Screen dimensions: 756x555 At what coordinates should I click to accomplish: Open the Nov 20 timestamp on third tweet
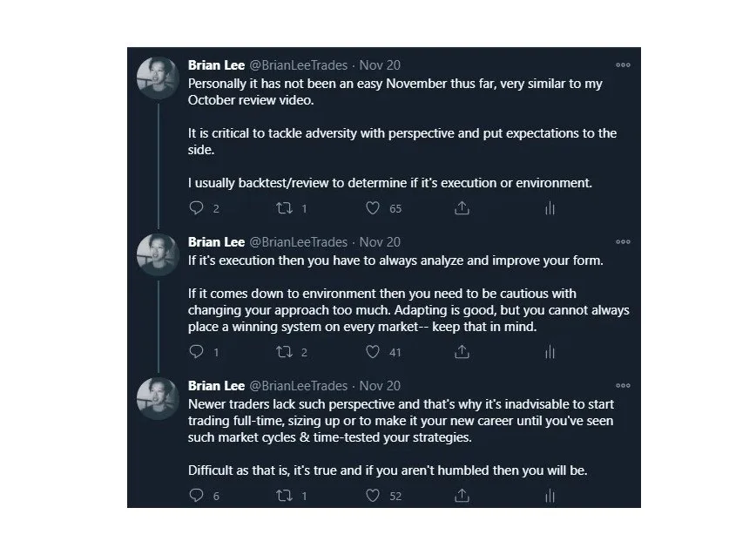coord(380,385)
